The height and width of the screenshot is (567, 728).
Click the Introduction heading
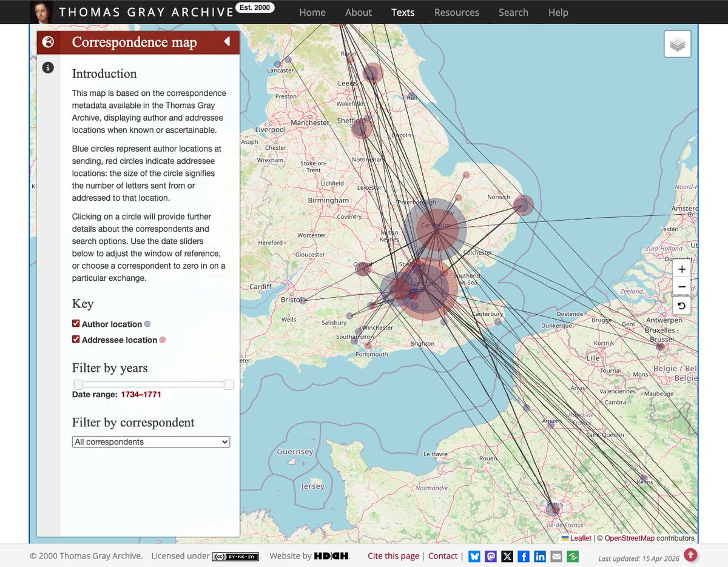(x=104, y=73)
